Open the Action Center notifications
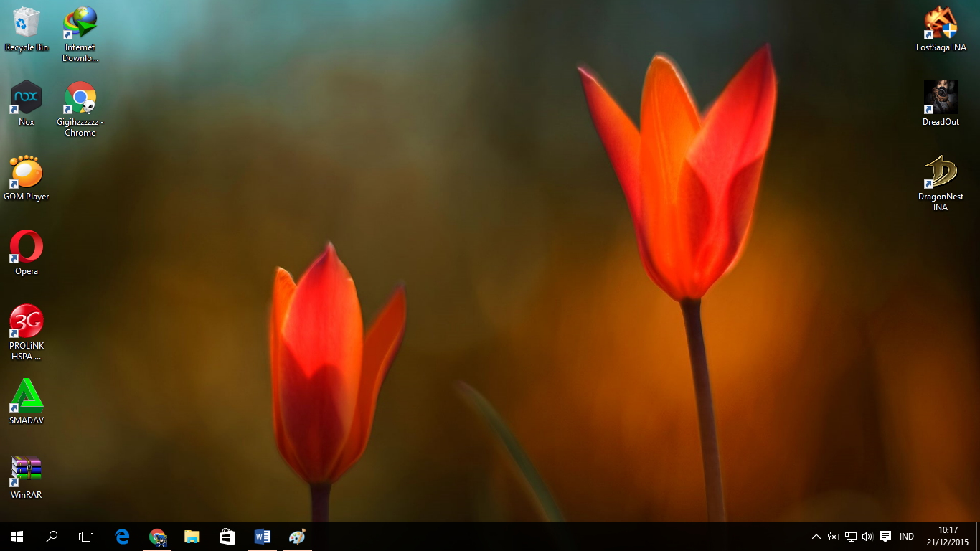 tap(885, 536)
